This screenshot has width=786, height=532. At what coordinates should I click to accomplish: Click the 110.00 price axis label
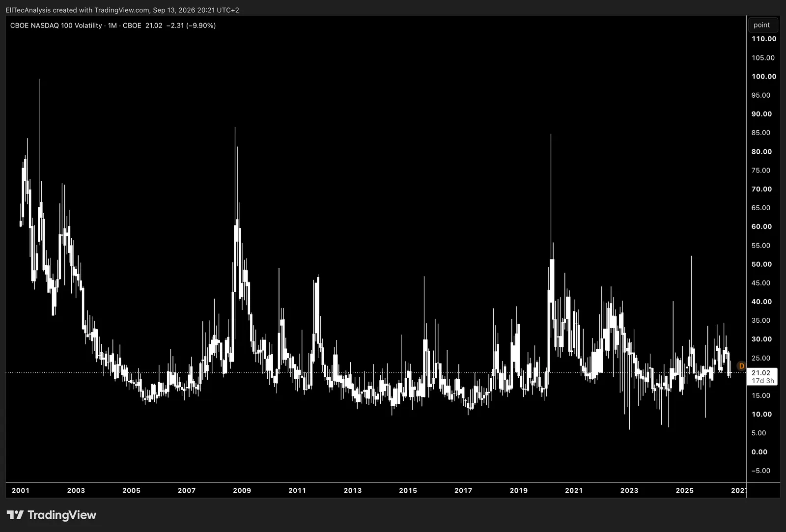(764, 39)
